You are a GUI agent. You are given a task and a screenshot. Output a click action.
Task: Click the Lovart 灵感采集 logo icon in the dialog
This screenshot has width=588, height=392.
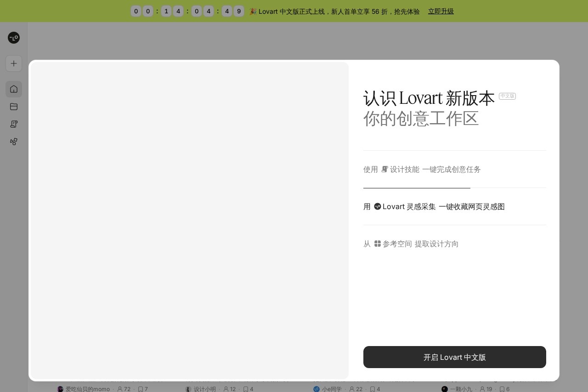coord(378,206)
